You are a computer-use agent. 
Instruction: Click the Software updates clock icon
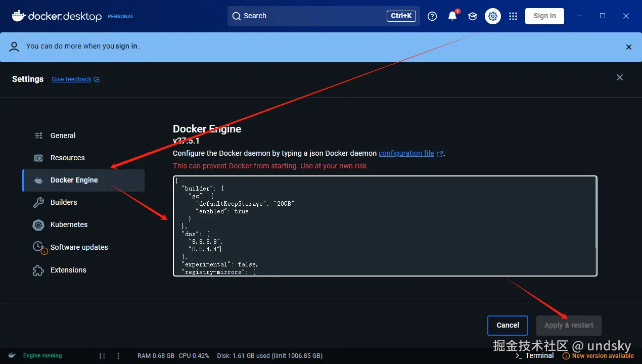point(38,247)
